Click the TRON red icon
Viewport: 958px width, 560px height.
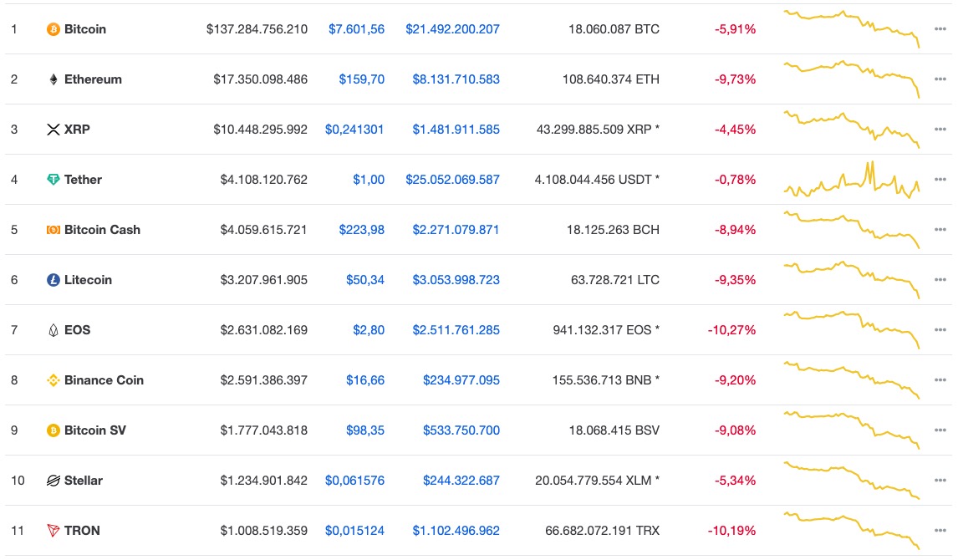[x=54, y=531]
